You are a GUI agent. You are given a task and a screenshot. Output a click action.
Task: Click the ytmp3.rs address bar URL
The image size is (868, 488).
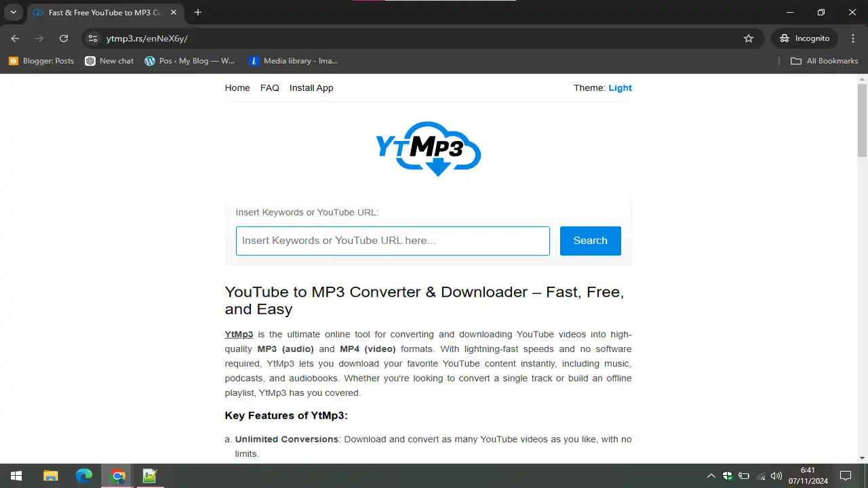pos(147,39)
